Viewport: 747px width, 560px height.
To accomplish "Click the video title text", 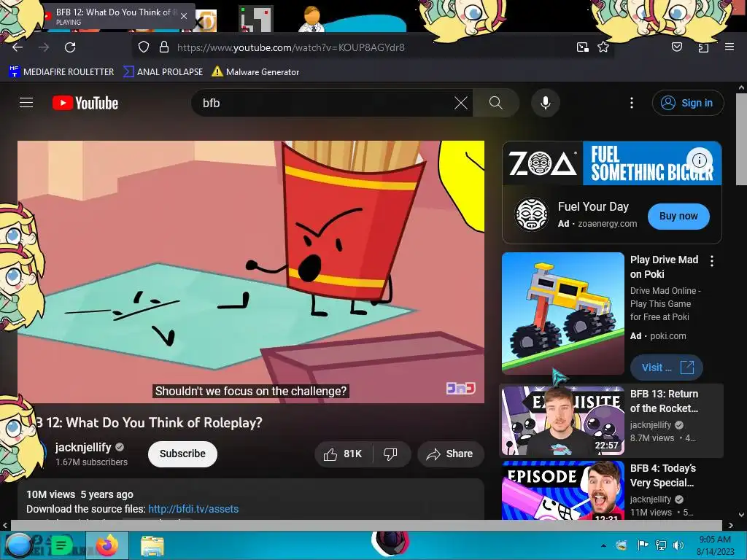I will point(149,422).
